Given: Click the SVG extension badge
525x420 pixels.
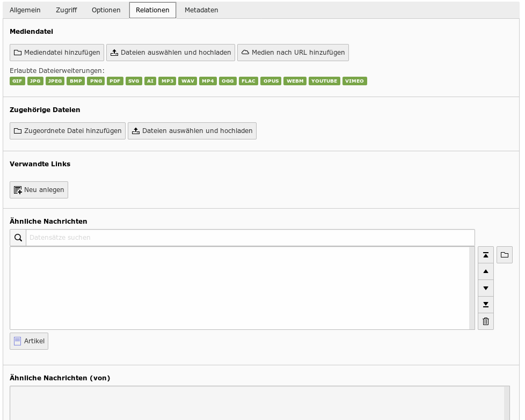Looking at the screenshot, I should pyautogui.click(x=134, y=81).
